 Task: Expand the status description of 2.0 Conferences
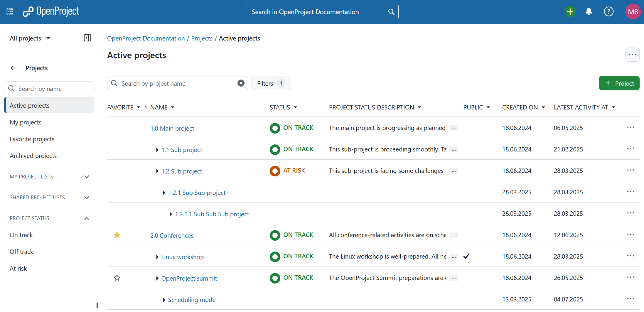pyautogui.click(x=454, y=235)
